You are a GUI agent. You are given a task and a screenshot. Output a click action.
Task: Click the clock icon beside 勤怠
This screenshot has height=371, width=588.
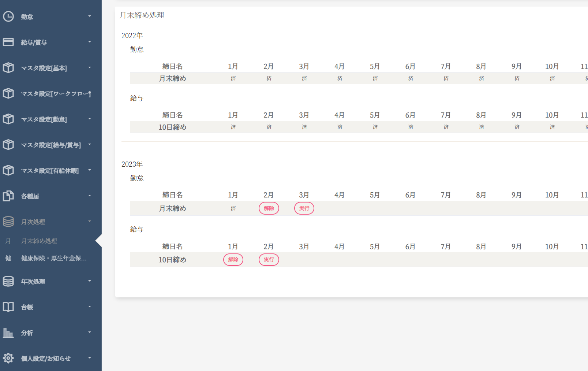[8, 16]
